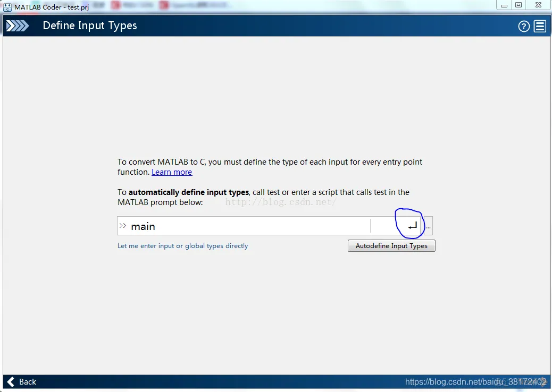Close the MATLAB Coder window
Viewport: 552px width, 392px height.
tap(538, 5)
